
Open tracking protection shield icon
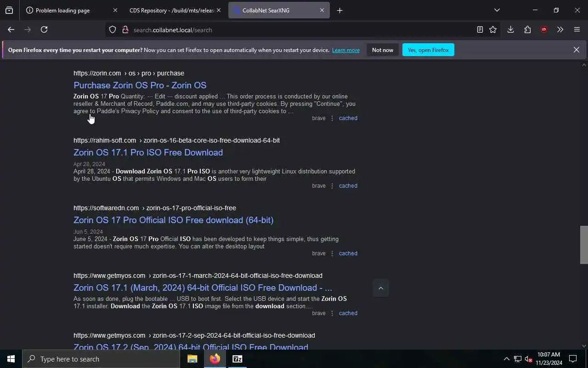[x=113, y=30]
